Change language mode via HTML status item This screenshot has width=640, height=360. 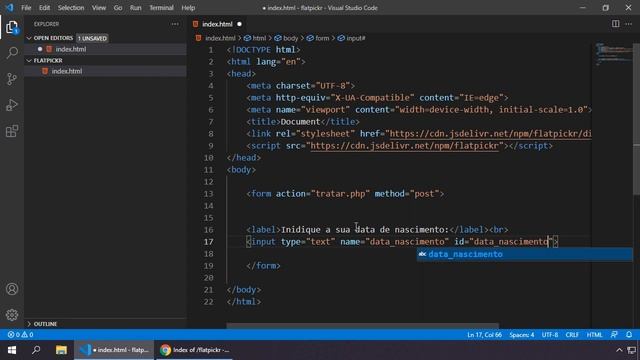(x=594, y=335)
